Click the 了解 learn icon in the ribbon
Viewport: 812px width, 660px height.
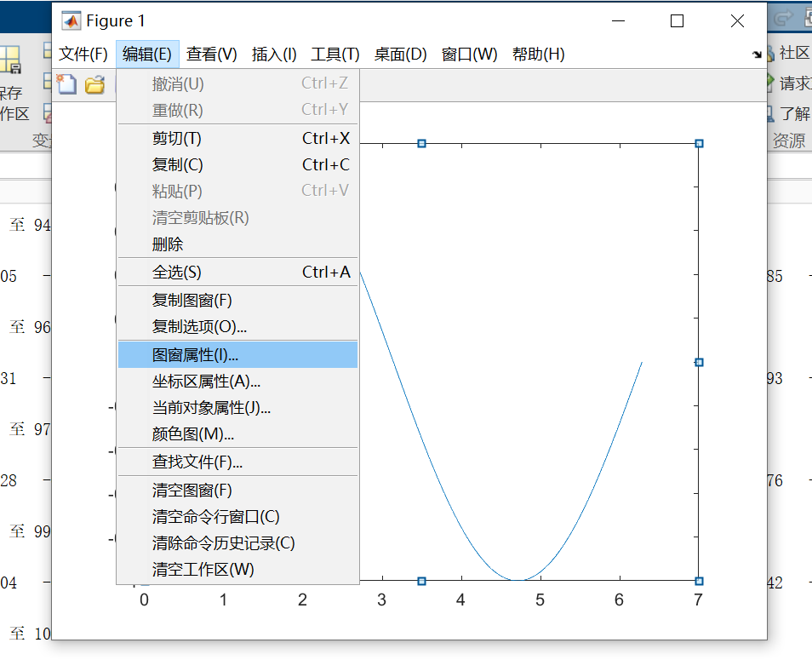click(772, 112)
